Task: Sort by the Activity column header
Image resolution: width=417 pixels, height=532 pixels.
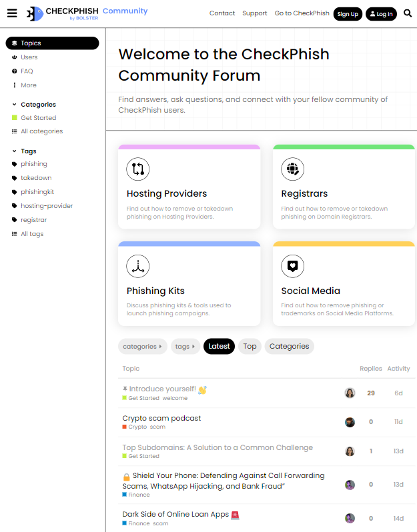Action: (399, 369)
